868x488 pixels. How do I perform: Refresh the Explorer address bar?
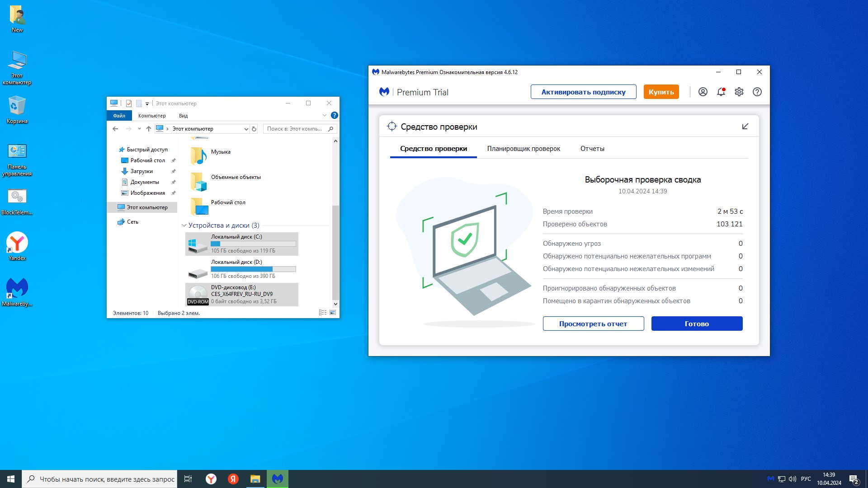[x=254, y=129]
